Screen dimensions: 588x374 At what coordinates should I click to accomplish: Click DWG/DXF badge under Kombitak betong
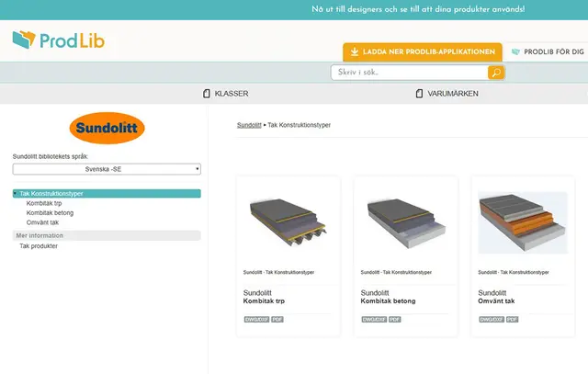click(374, 320)
